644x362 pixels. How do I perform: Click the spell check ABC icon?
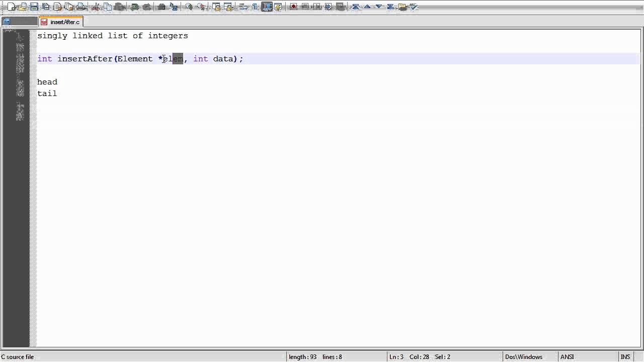(414, 7)
